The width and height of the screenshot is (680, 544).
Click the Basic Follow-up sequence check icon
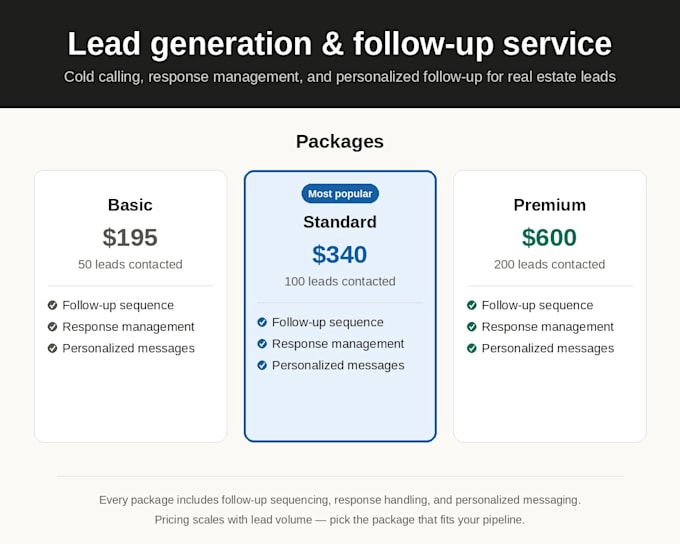click(x=52, y=305)
